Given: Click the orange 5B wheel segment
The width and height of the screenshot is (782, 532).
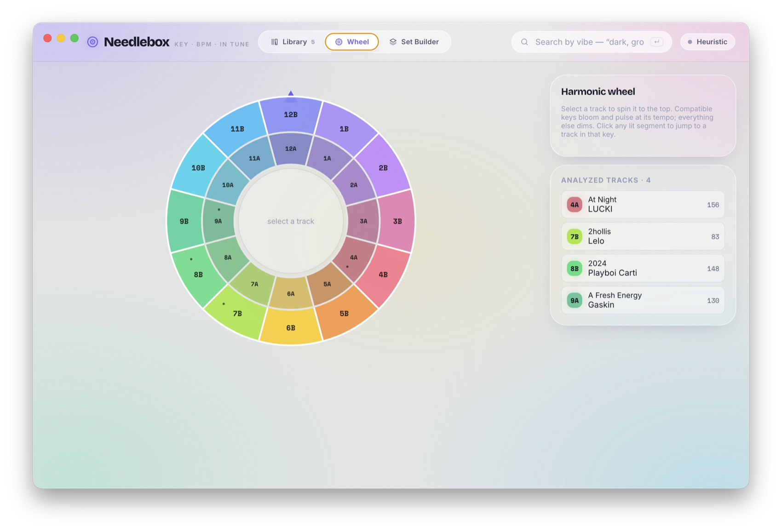Looking at the screenshot, I should (344, 314).
